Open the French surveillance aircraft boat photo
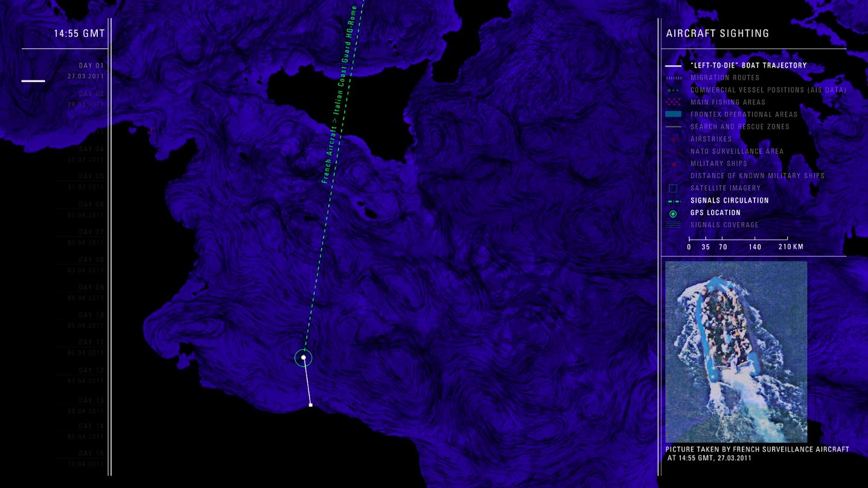This screenshot has width=868, height=488. 736,352
